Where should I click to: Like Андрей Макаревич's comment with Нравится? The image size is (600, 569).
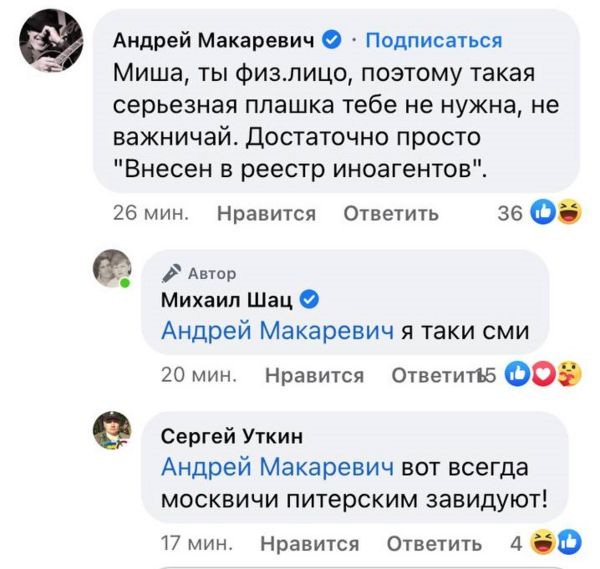click(266, 213)
